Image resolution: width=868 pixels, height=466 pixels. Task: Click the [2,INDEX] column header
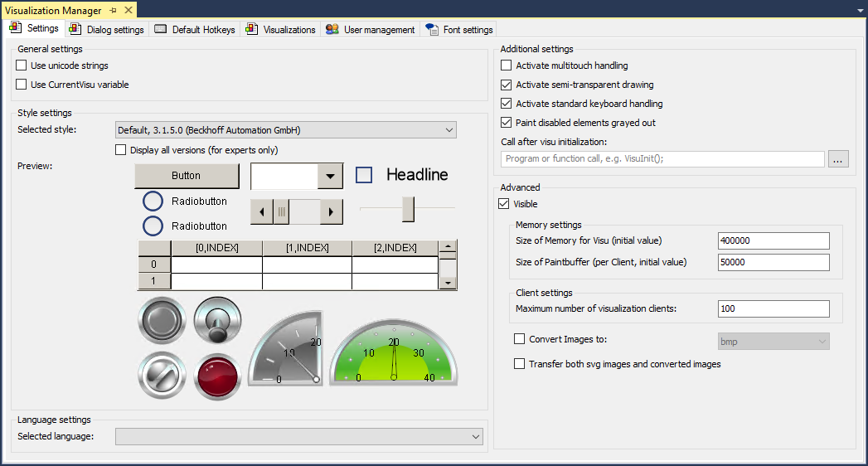point(395,248)
